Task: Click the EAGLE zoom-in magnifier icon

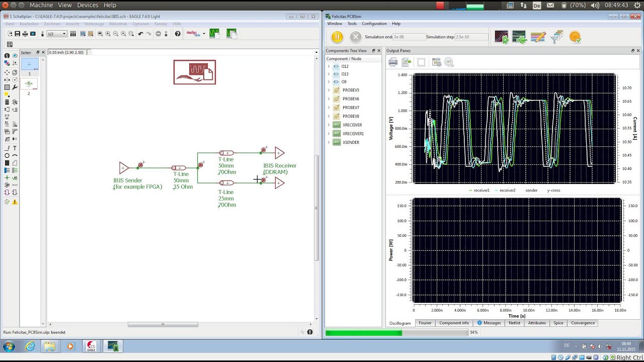Action: 108,34
